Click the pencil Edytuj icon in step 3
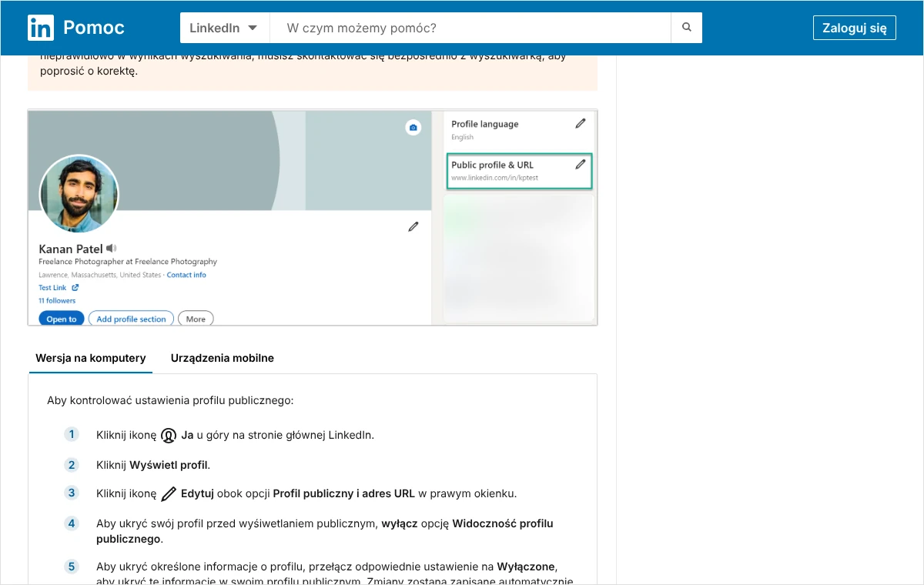 (169, 494)
